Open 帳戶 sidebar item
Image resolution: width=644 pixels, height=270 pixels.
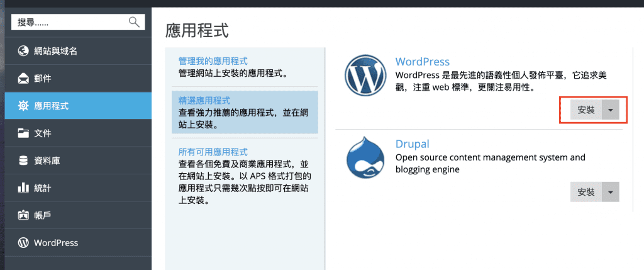(78, 215)
